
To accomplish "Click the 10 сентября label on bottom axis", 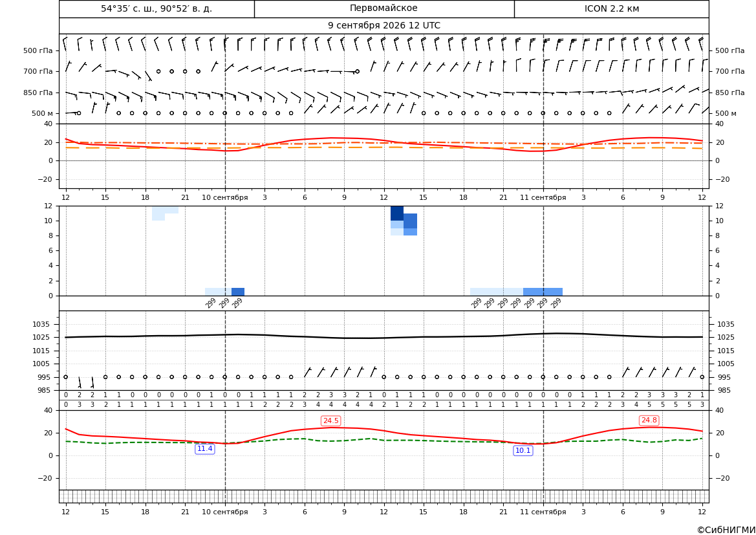I will coord(224,512).
